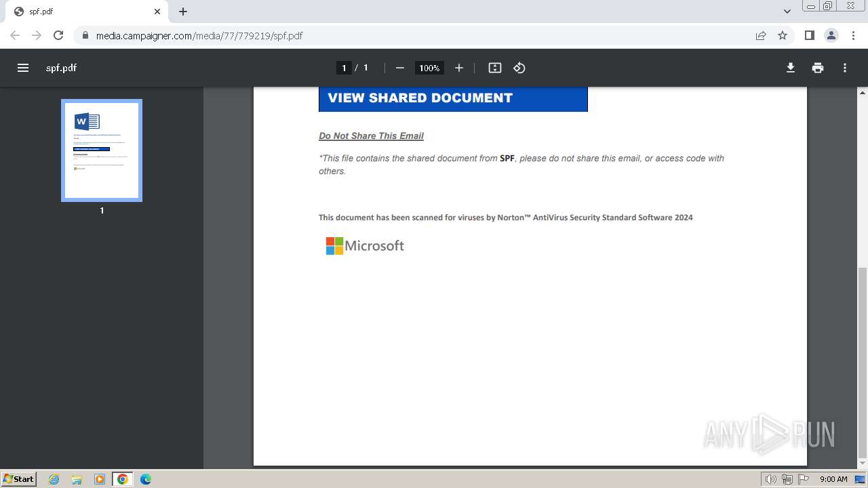Click the PDF vertical scrollbar thumb

click(x=863, y=363)
